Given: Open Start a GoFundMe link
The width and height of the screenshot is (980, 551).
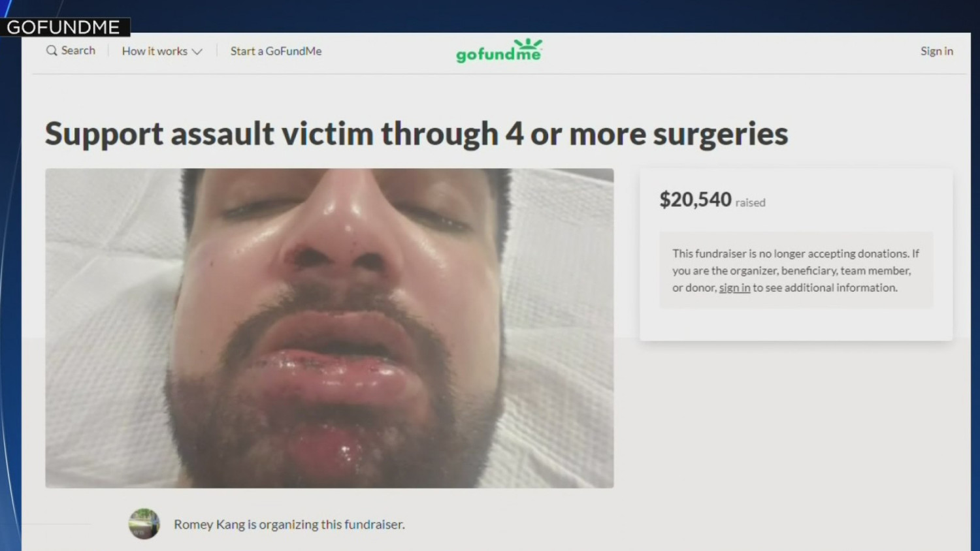Looking at the screenshot, I should (x=276, y=51).
